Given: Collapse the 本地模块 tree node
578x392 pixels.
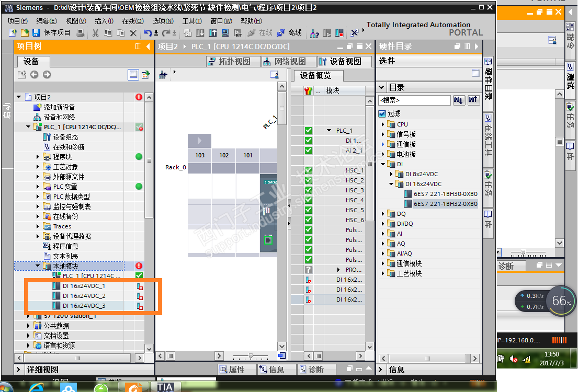Looking at the screenshot, I should pyautogui.click(x=38, y=266).
